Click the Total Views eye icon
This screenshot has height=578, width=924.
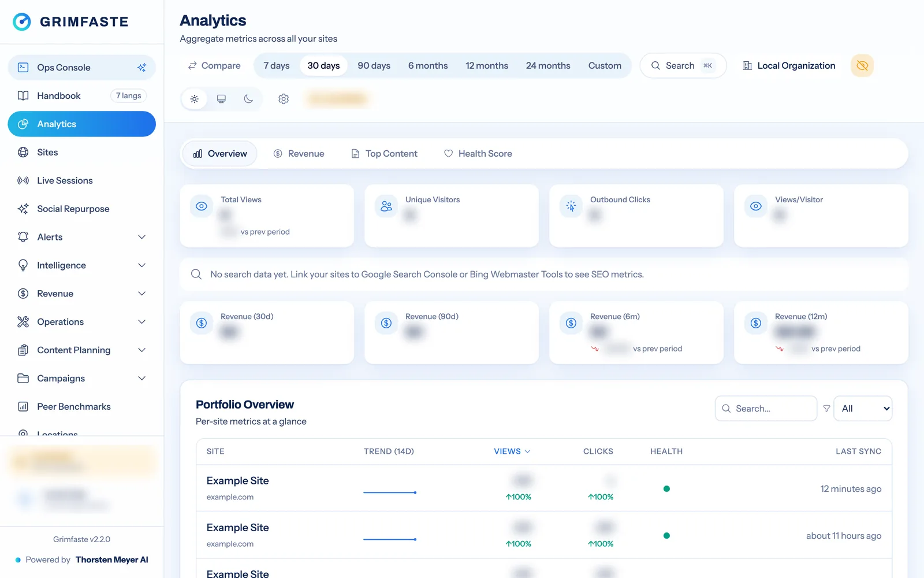[202, 206]
